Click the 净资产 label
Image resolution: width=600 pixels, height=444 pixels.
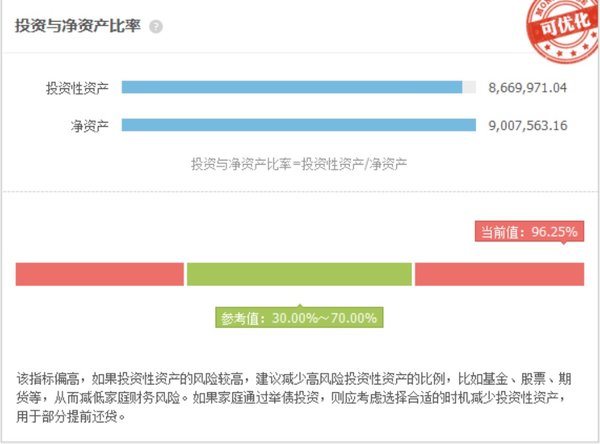coord(90,126)
